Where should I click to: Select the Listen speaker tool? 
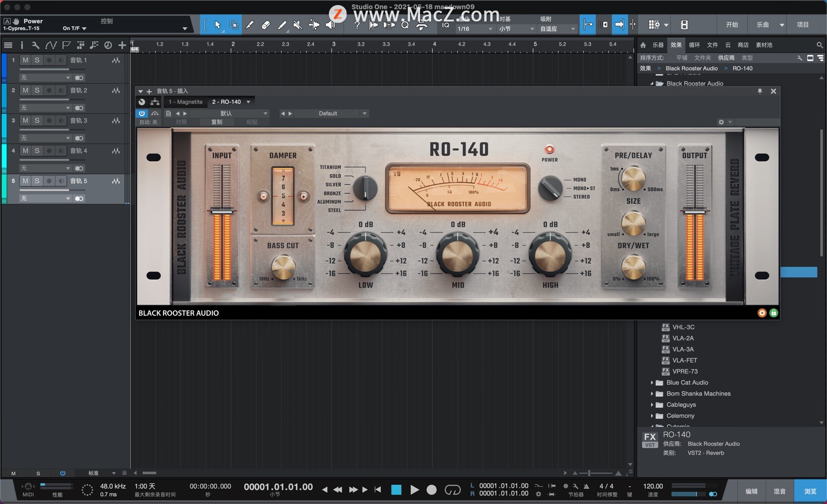tap(330, 25)
